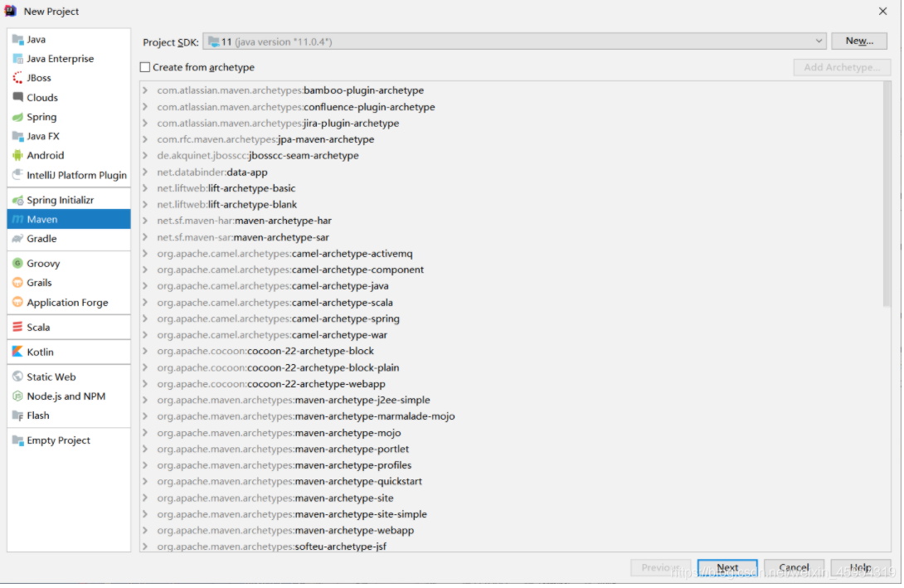
Task: Click the Java Enterprise icon
Action: (x=18, y=59)
